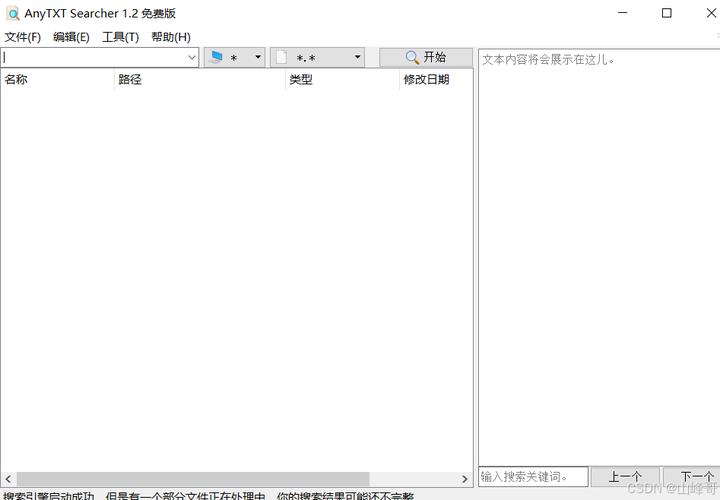Click the magnifier Start (开始) search button

425,58
